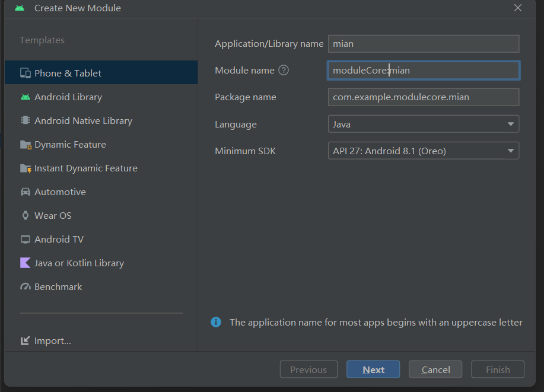Click the Minimum SDK label
Viewport: 544px width, 392px height.
coord(245,151)
